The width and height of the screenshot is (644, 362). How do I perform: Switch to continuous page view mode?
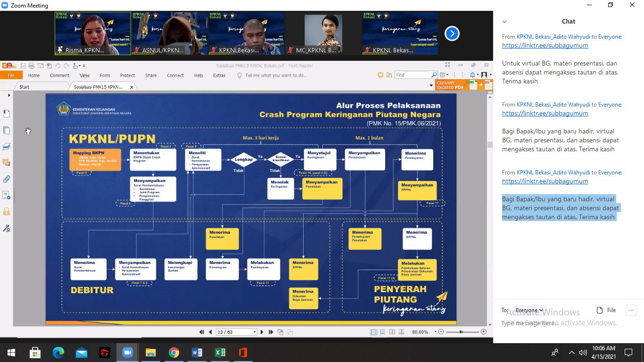pos(383,332)
